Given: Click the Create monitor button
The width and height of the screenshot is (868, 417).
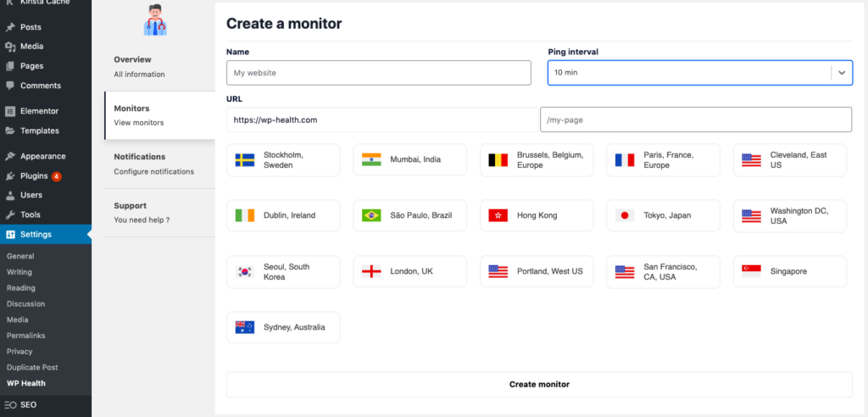Looking at the screenshot, I should (539, 384).
